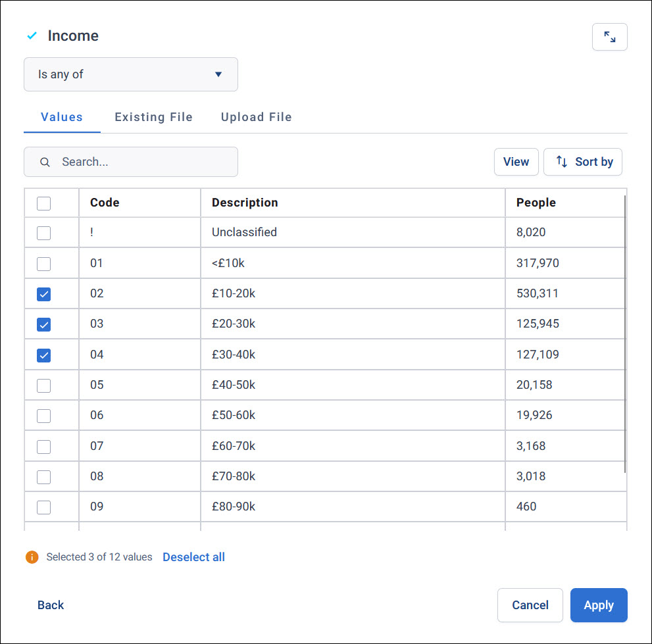Click the orange info icon near selection count
The width and height of the screenshot is (652, 644).
(x=32, y=557)
